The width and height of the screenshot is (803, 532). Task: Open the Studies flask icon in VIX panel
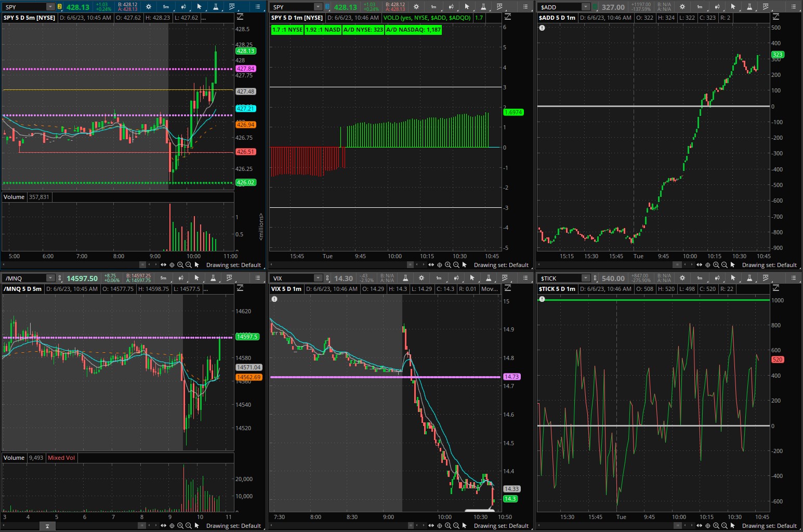click(489, 278)
